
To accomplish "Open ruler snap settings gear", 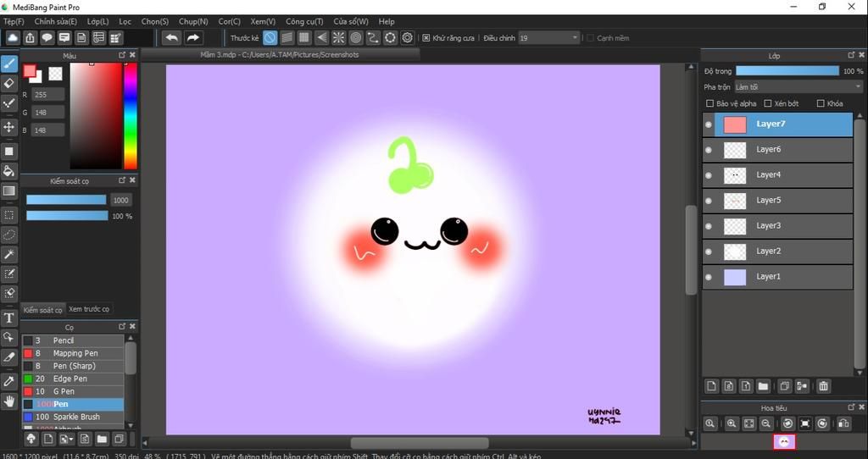I will [408, 37].
